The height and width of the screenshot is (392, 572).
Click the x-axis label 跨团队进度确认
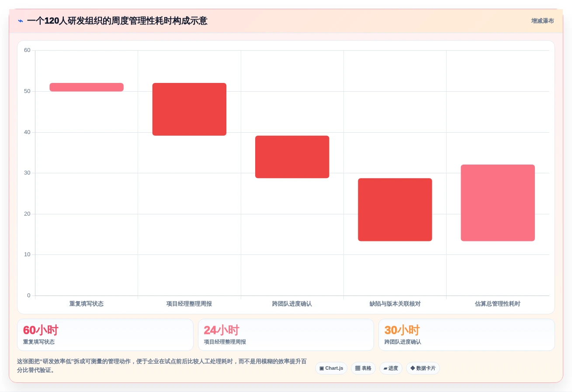[x=292, y=304]
